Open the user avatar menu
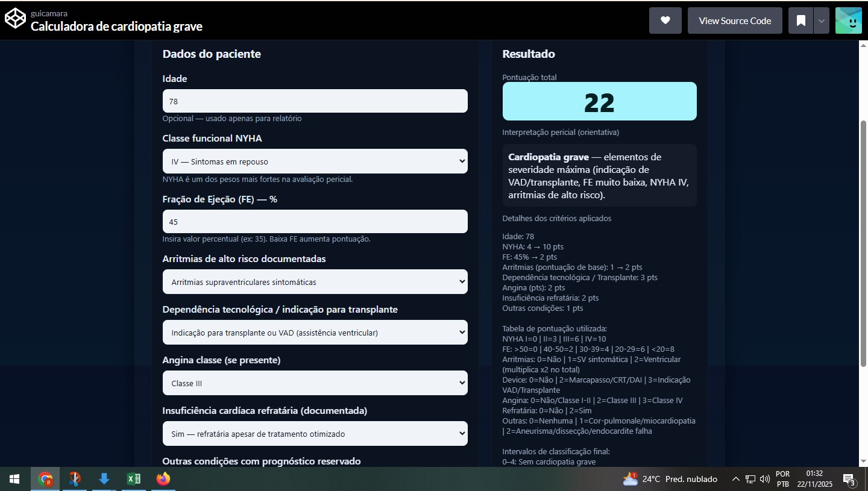Screen dimensions: 868x491 848,20
